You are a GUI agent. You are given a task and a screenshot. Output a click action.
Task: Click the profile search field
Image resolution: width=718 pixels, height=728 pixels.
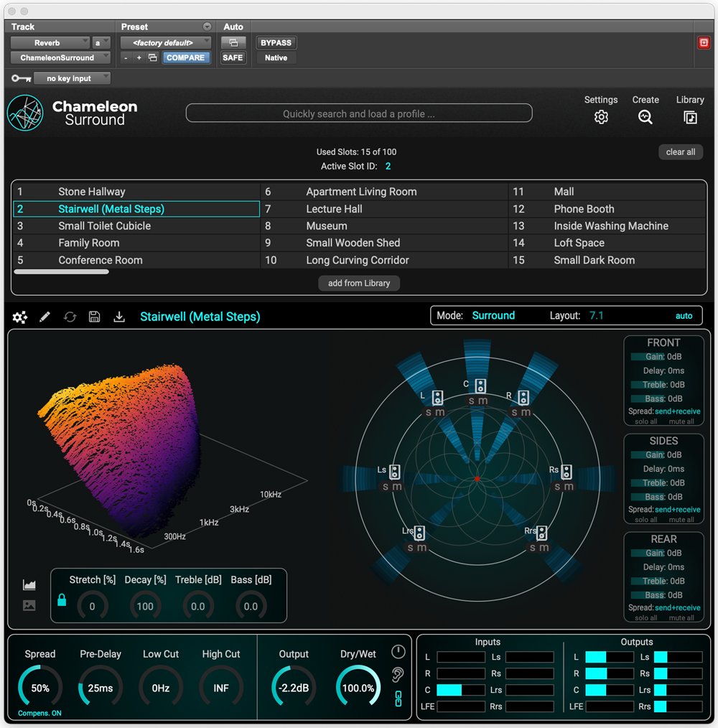[358, 113]
